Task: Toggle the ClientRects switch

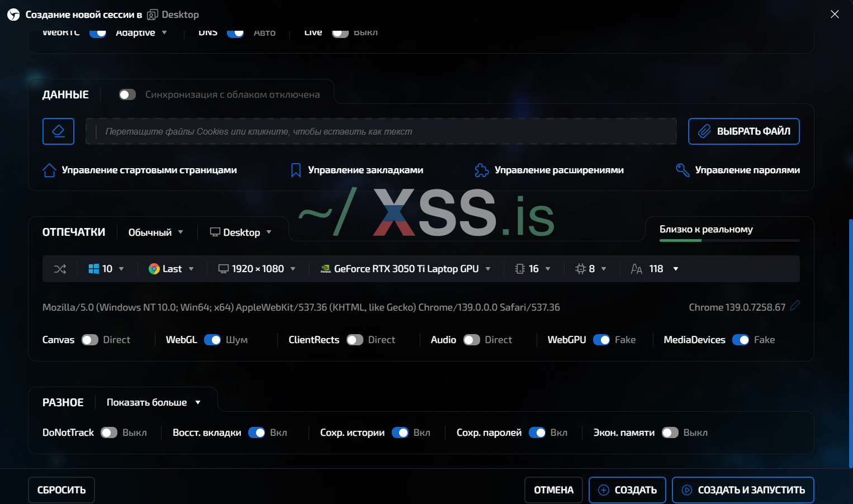Action: (x=355, y=340)
